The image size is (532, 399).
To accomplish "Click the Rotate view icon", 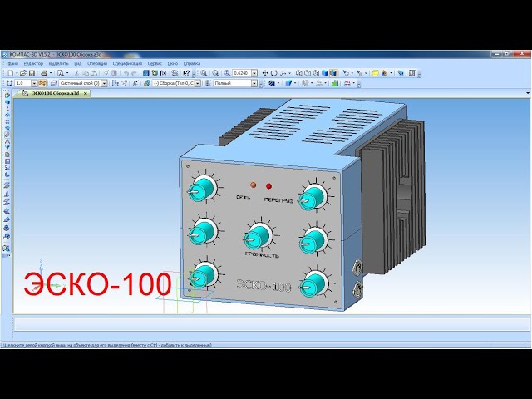I will tap(273, 73).
